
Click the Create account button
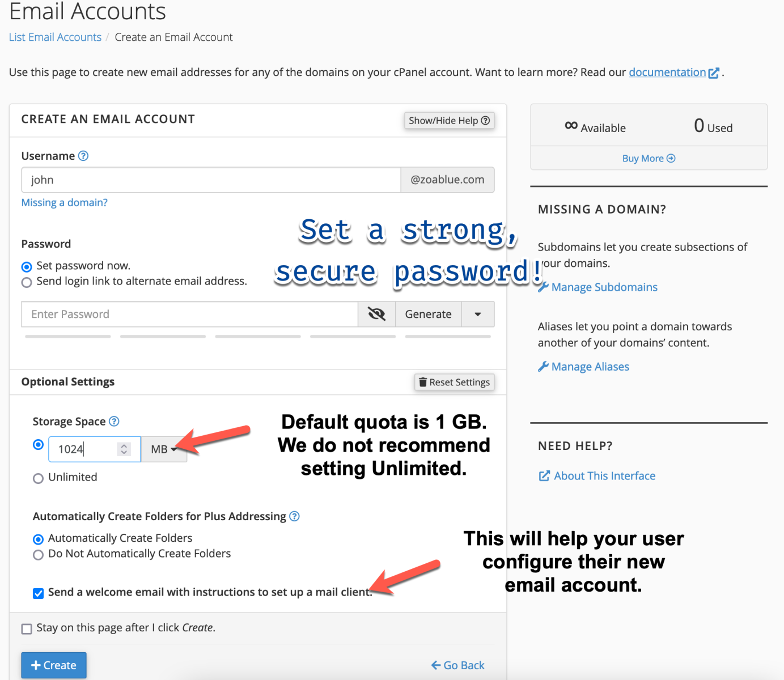54,665
